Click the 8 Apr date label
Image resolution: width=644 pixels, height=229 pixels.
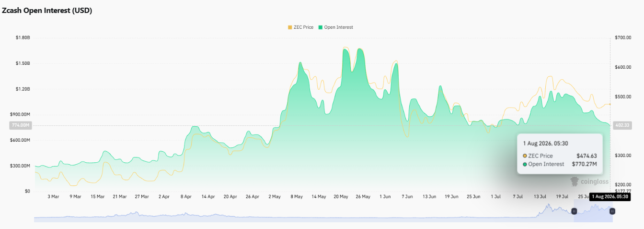click(x=186, y=197)
